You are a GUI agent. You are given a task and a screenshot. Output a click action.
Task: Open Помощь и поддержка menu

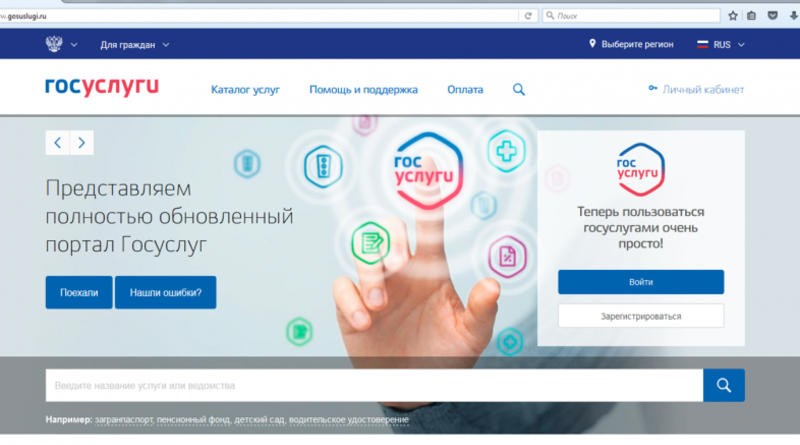pyautogui.click(x=363, y=90)
